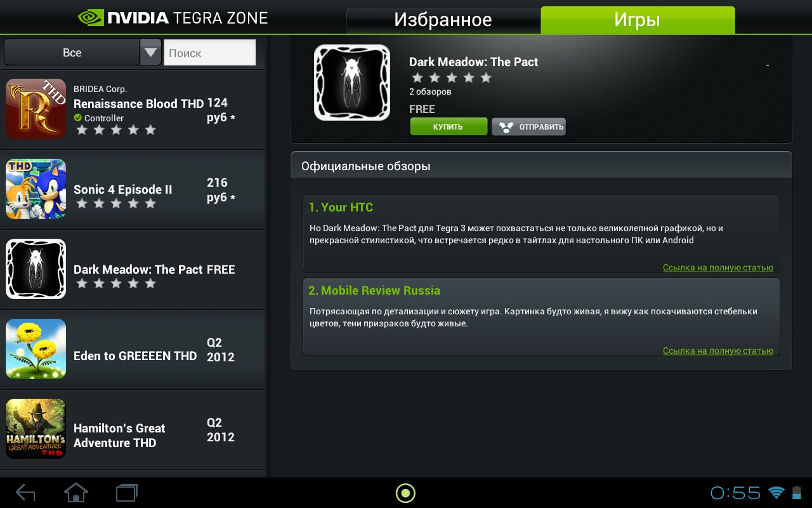
Task: Focus the Поиск search field
Action: pos(210,53)
